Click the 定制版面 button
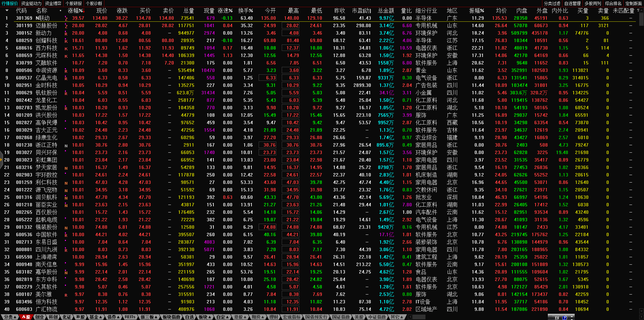Screen dimensions: 644x320 tap(633, 3)
